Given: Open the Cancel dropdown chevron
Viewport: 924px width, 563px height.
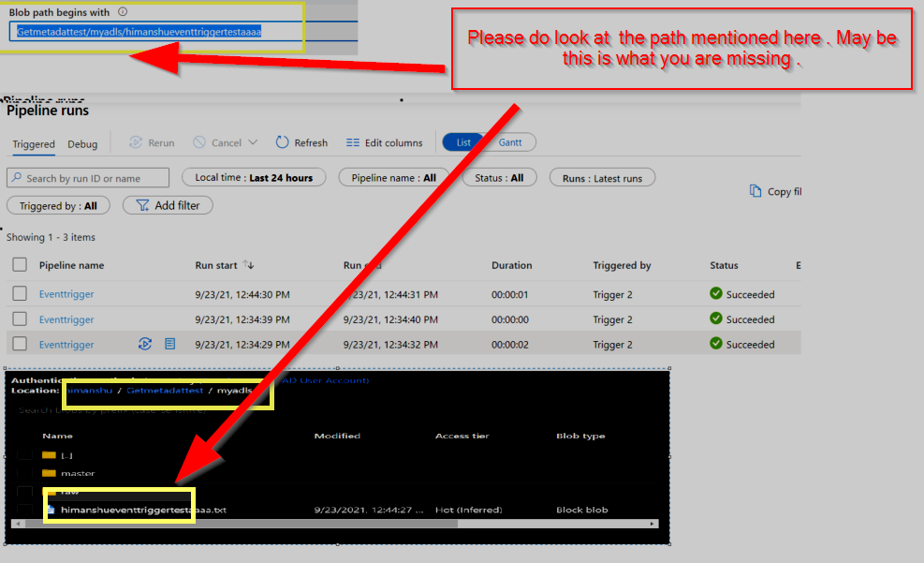Looking at the screenshot, I should pos(252,142).
